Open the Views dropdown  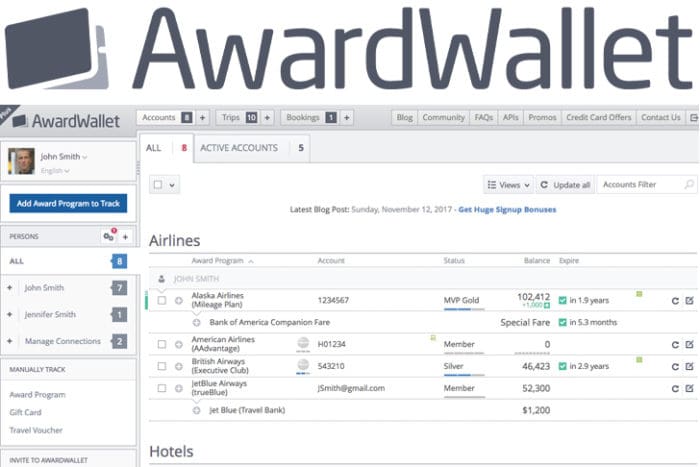point(508,184)
